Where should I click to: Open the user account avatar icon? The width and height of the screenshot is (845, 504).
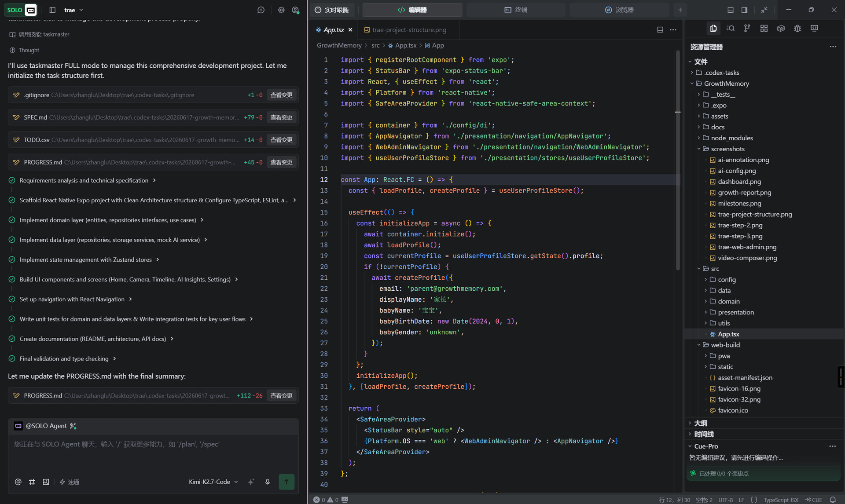point(295,10)
